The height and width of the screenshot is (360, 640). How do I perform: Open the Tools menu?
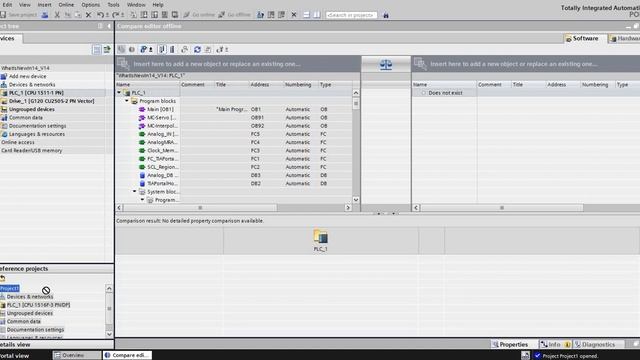tap(113, 4)
